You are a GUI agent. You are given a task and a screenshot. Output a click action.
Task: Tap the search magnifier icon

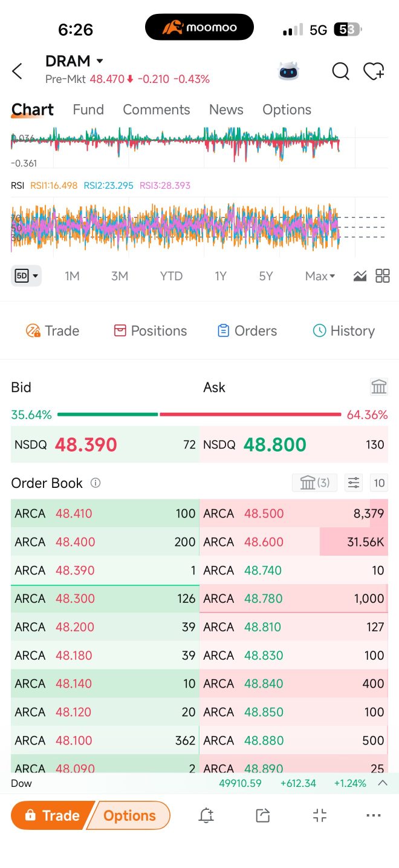(x=341, y=71)
